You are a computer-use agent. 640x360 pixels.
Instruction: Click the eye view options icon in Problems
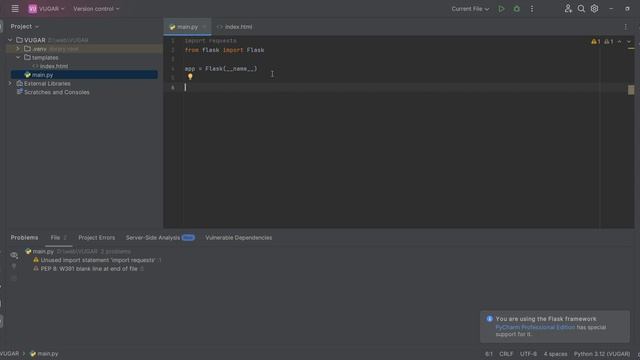[14, 256]
